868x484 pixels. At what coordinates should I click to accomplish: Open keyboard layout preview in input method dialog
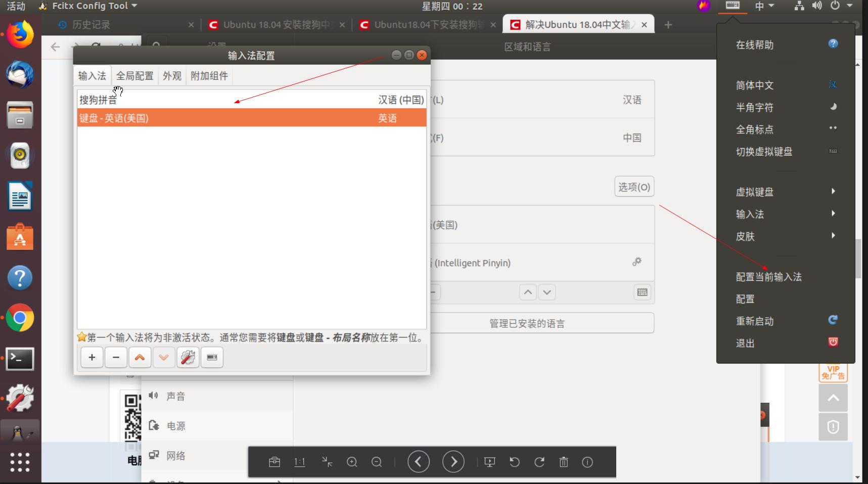tap(212, 357)
